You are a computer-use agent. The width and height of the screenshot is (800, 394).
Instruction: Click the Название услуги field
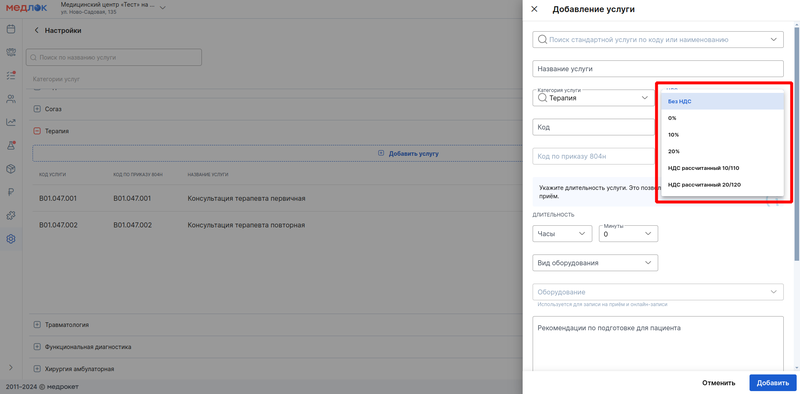pyautogui.click(x=658, y=68)
